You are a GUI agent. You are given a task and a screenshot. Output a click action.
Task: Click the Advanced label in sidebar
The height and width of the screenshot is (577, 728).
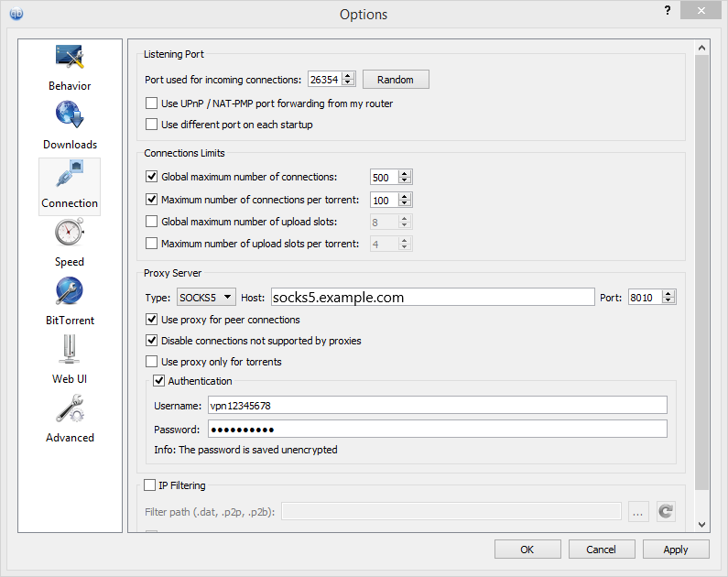(70, 438)
